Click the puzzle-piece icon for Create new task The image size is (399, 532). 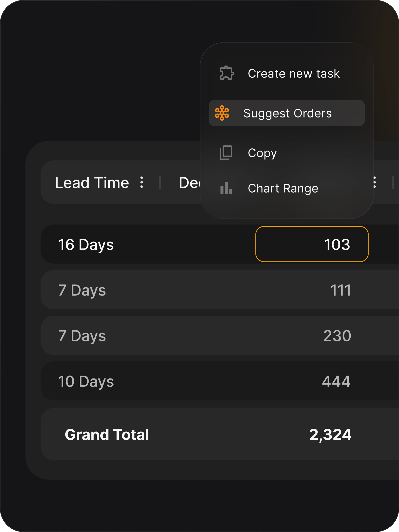pyautogui.click(x=226, y=73)
